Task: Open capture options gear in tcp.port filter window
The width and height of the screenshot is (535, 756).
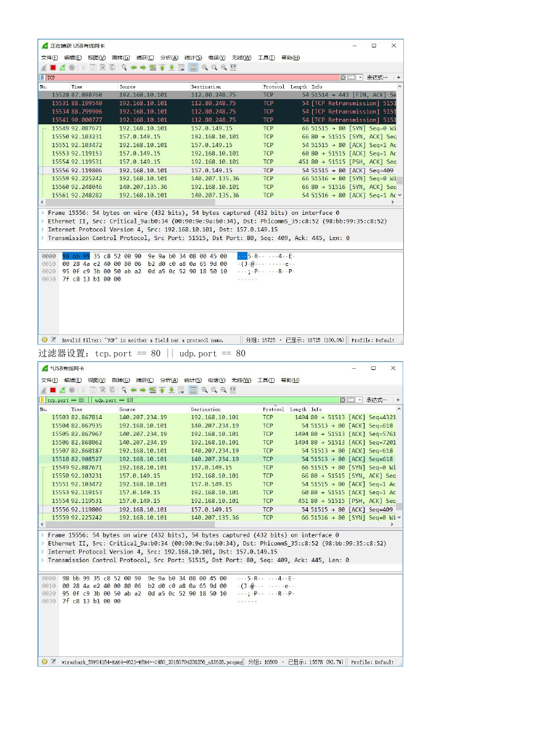Action: coord(72,390)
